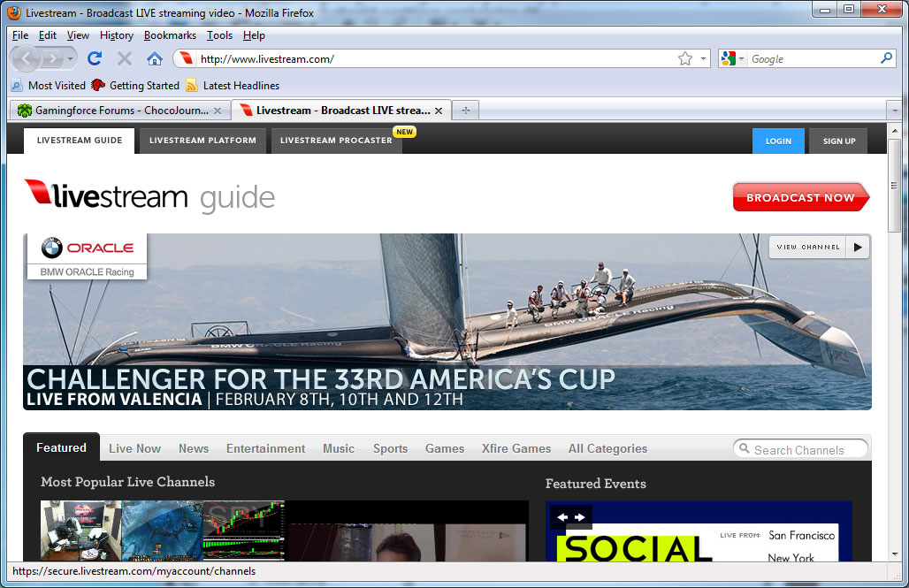Select the Music category tab
This screenshot has width=909, height=588.
[339, 448]
